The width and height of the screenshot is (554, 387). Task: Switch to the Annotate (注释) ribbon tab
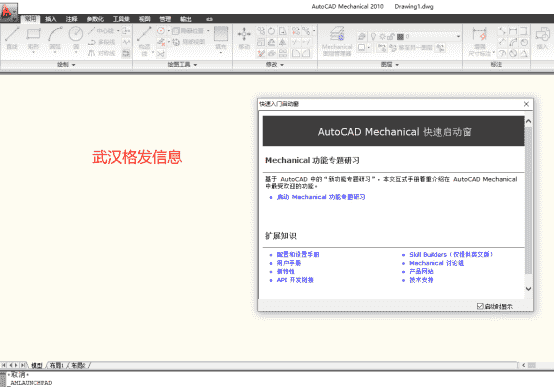[x=71, y=19]
